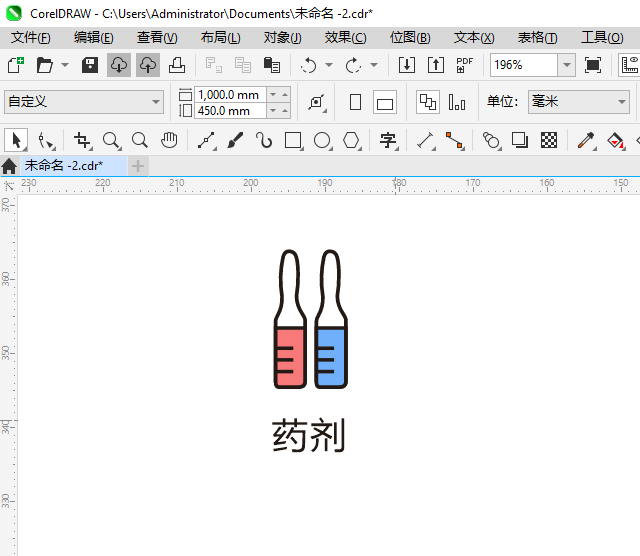Print the document with printer icon
This screenshot has height=556, width=640.
[177, 65]
